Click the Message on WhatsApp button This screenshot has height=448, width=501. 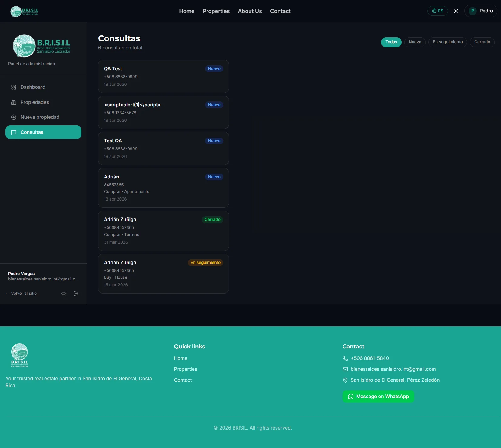coord(378,397)
